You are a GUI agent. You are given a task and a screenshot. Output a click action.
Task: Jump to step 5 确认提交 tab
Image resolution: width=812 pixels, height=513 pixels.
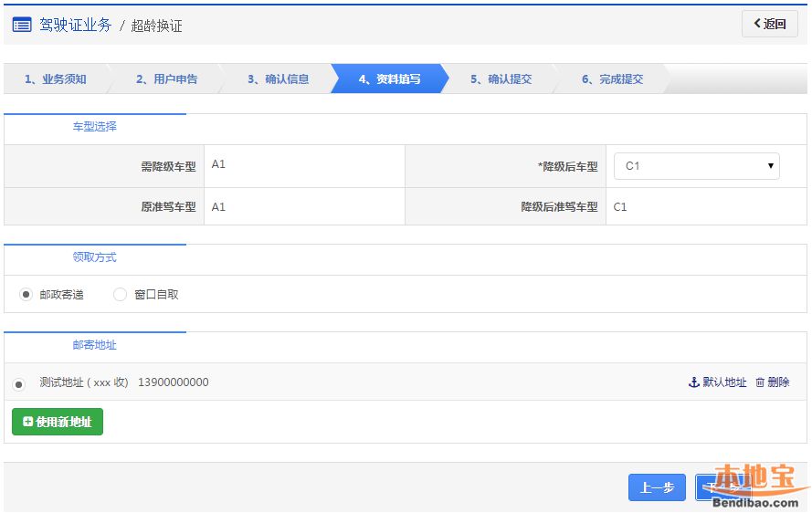click(x=501, y=79)
